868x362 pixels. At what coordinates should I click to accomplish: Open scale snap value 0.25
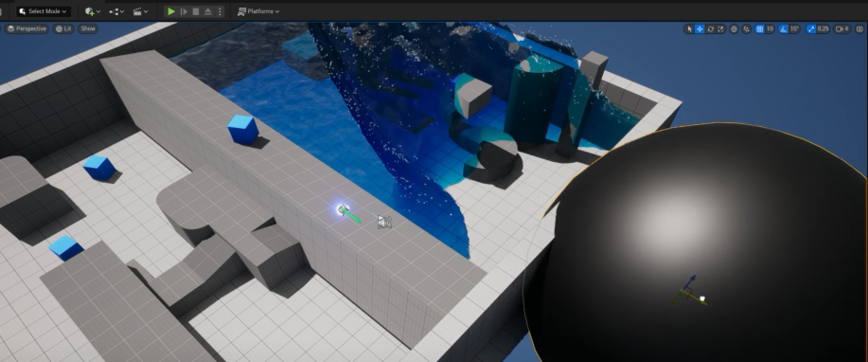(x=823, y=28)
